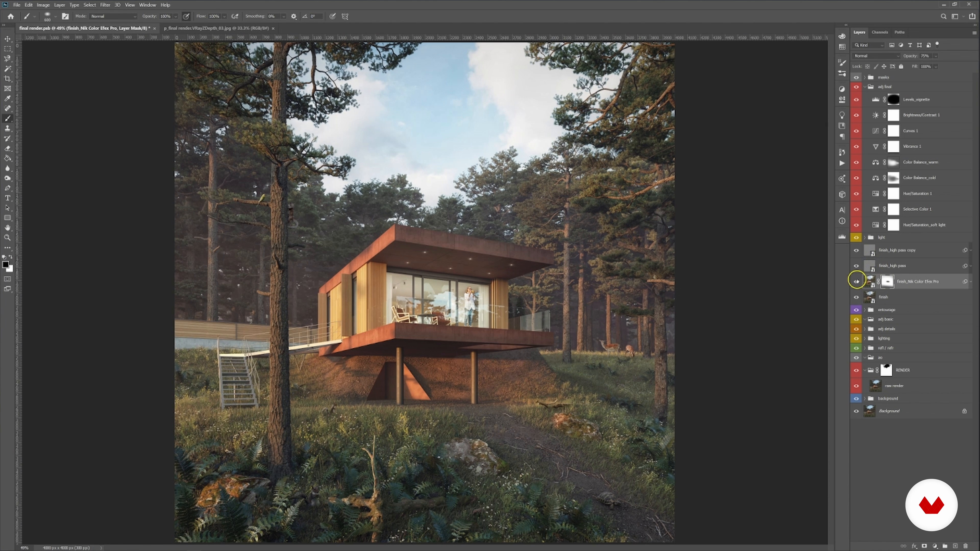Select the Selective Color 1 layer

tap(917, 209)
